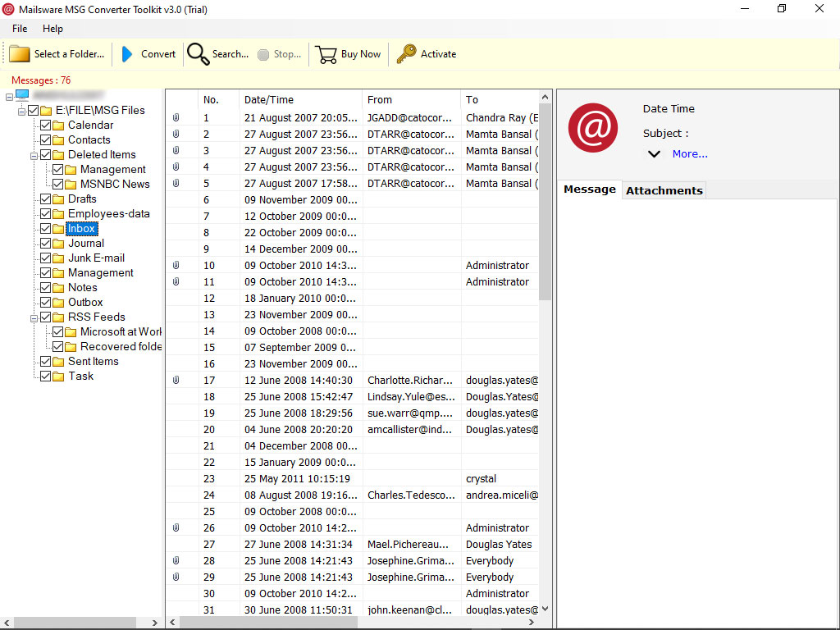Click the Stop circle icon in toolbar
Image resolution: width=840 pixels, height=630 pixels.
[263, 55]
